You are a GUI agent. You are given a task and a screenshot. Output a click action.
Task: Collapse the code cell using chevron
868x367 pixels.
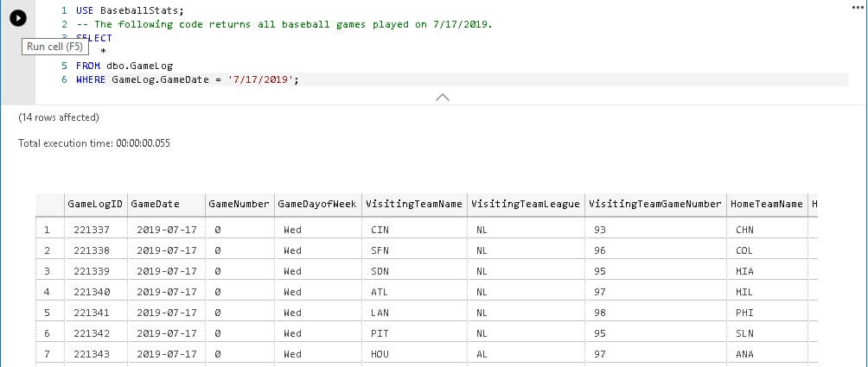(443, 97)
